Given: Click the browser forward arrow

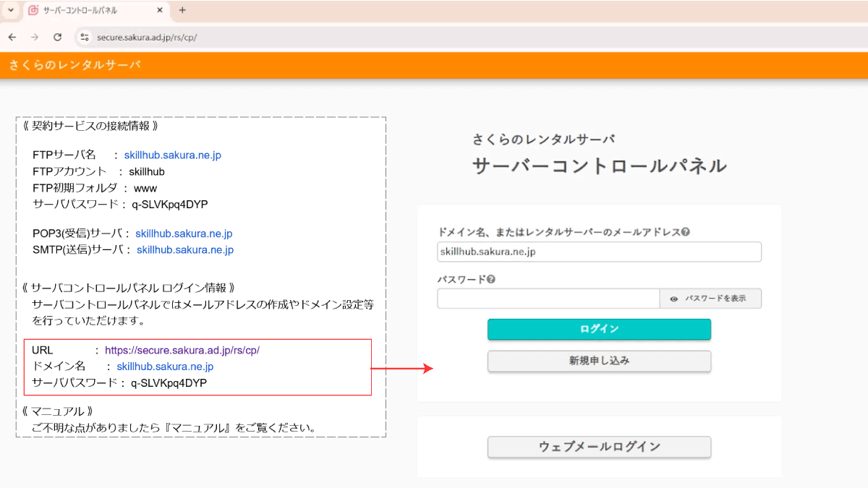Looking at the screenshot, I should click(x=34, y=37).
